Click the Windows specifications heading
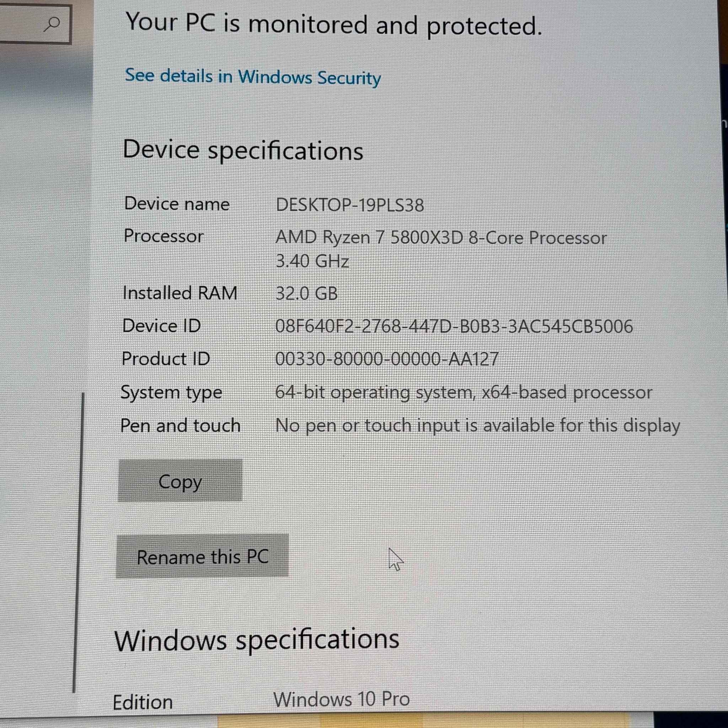 257,640
